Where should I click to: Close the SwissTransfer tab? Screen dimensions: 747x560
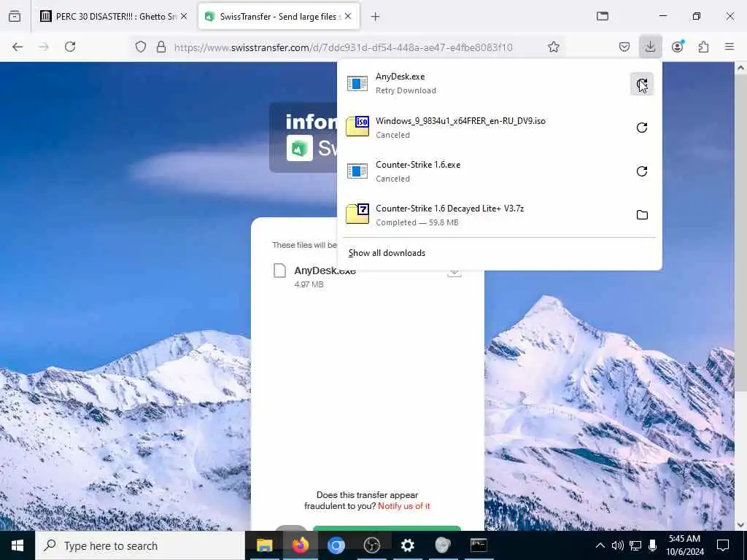348,17
